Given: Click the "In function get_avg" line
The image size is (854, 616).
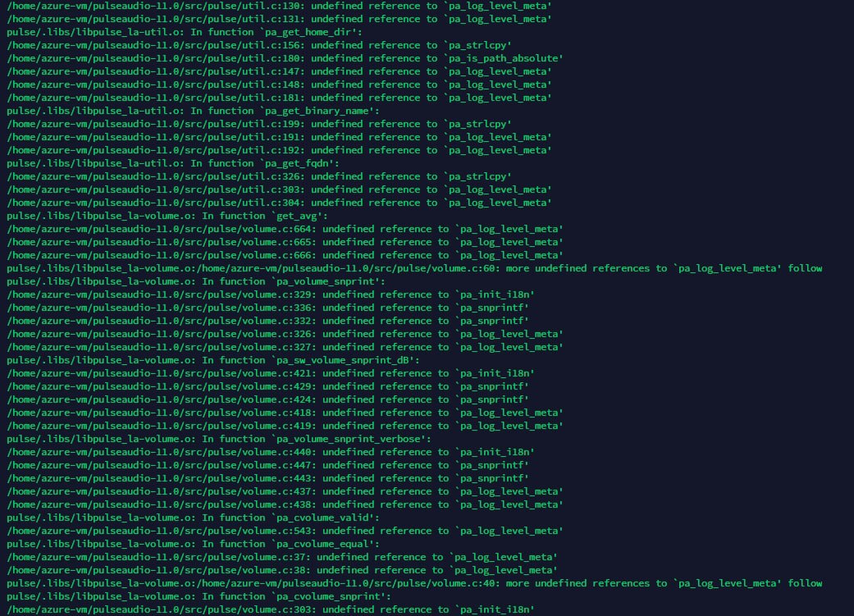Looking at the screenshot, I should (x=167, y=216).
